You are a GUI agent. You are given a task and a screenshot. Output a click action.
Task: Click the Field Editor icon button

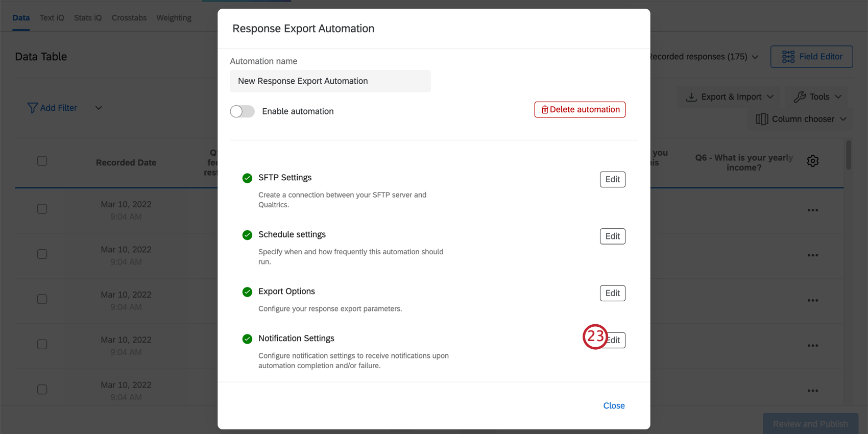(788, 57)
